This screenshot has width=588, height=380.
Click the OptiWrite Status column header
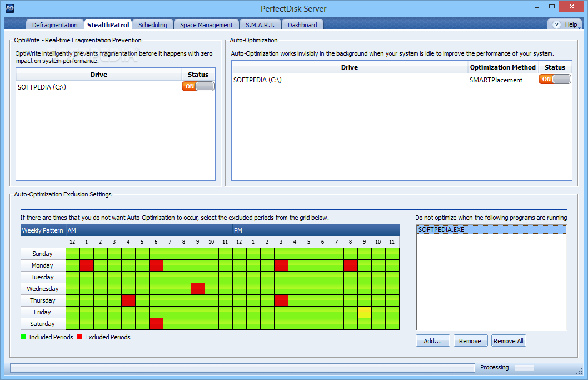(x=198, y=75)
